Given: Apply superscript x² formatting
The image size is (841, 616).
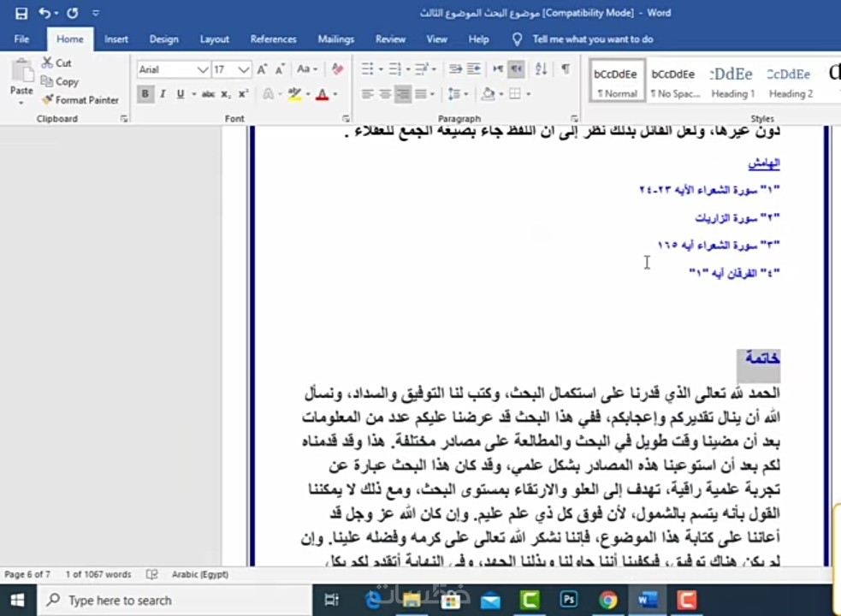Looking at the screenshot, I should pyautogui.click(x=244, y=94).
